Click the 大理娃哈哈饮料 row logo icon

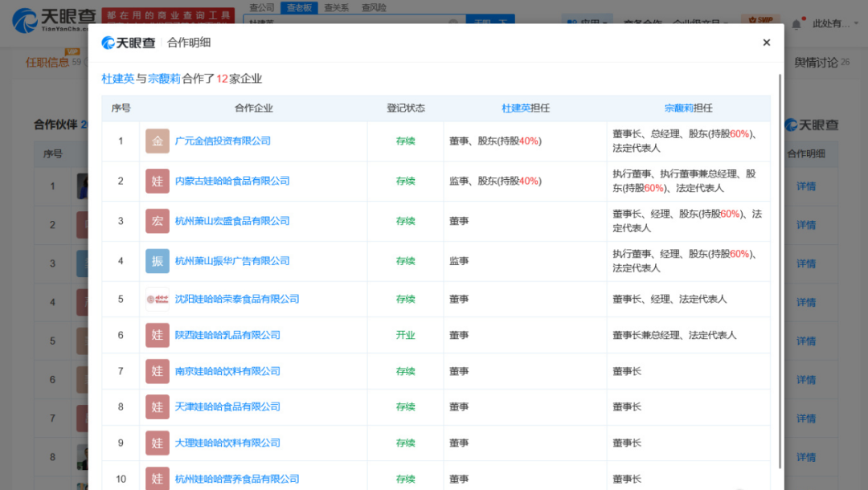point(158,443)
